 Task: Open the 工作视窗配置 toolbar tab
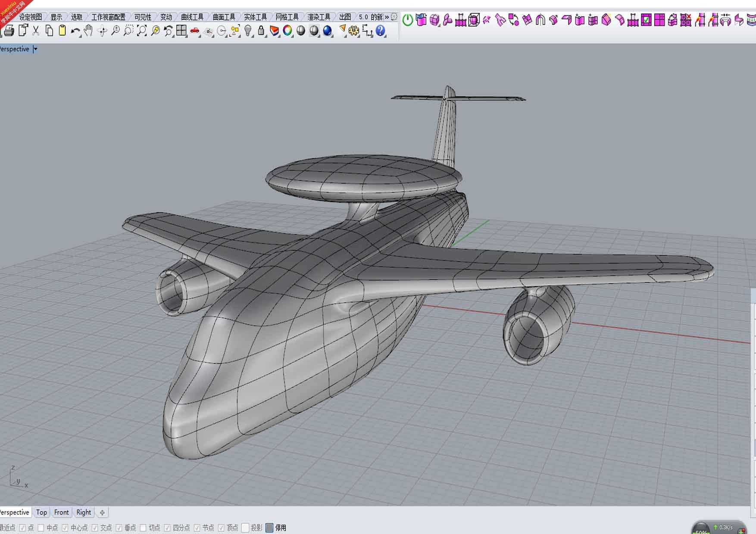point(109,17)
